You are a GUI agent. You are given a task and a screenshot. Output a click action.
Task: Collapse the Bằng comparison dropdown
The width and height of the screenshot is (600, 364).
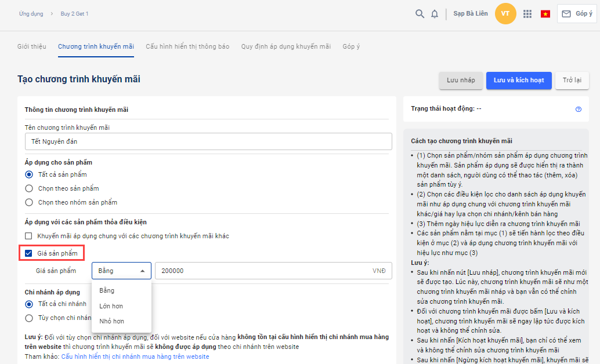point(121,271)
